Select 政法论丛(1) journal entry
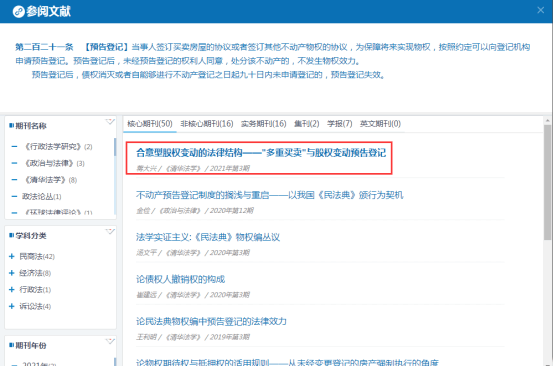Screen dimensions: 554x366 click(42, 196)
